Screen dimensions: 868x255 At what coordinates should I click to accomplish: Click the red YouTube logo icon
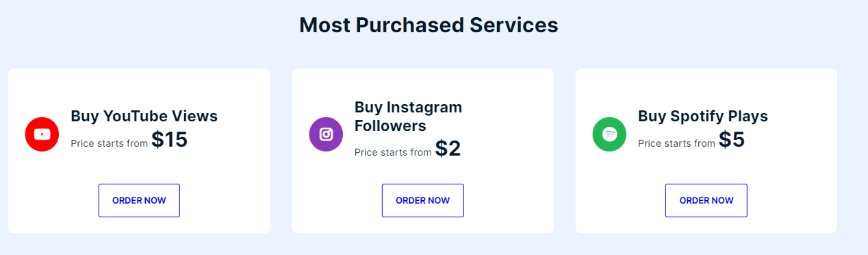[x=42, y=134]
